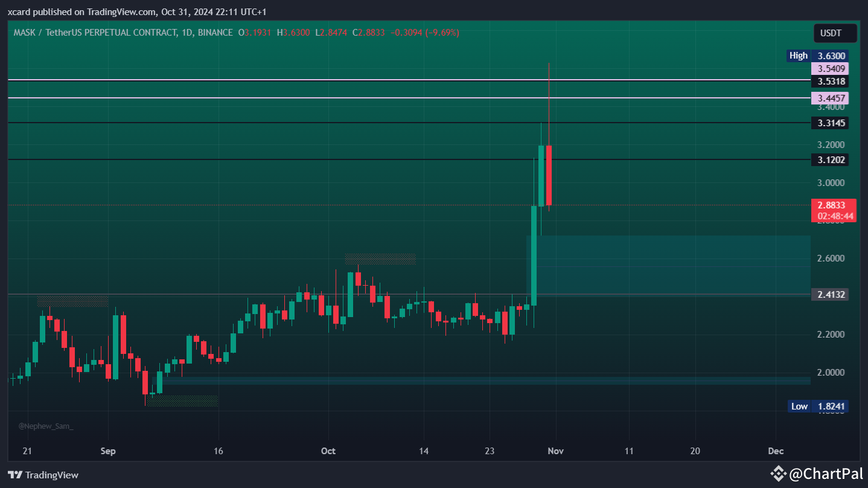The image size is (868, 488).
Task: Toggle the USDT price scale unit
Action: [835, 33]
